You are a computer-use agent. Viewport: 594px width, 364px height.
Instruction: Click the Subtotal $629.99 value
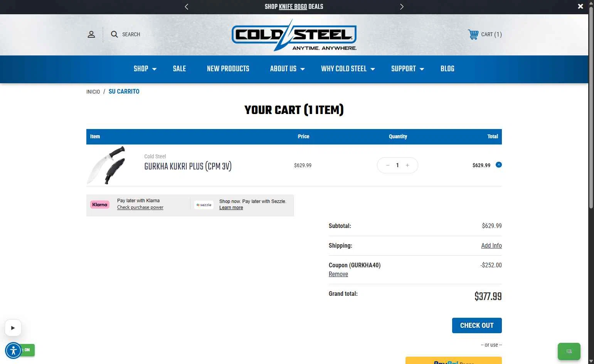click(x=492, y=226)
